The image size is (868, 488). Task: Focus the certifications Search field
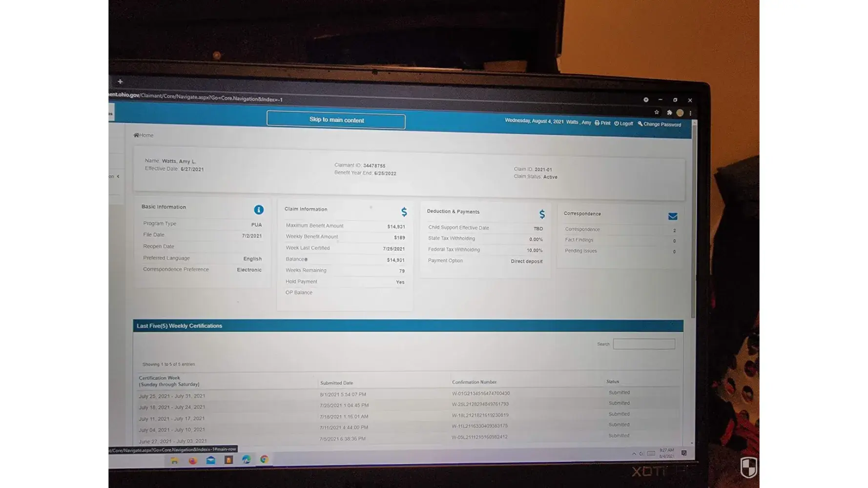coord(644,344)
